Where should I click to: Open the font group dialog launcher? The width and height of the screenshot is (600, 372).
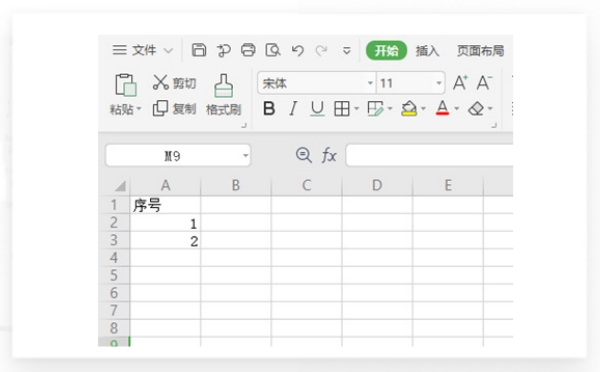pyautogui.click(x=494, y=125)
